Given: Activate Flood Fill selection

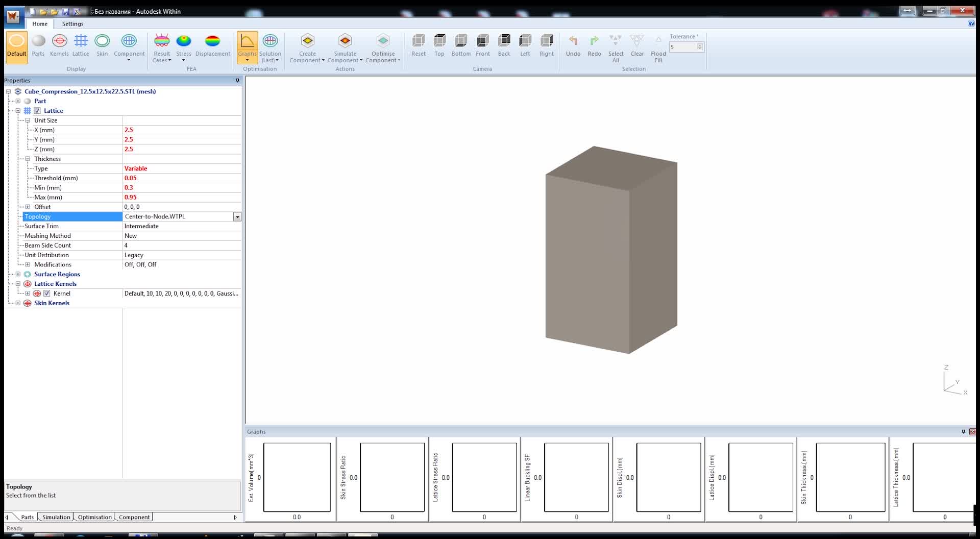Looking at the screenshot, I should pyautogui.click(x=658, y=48).
